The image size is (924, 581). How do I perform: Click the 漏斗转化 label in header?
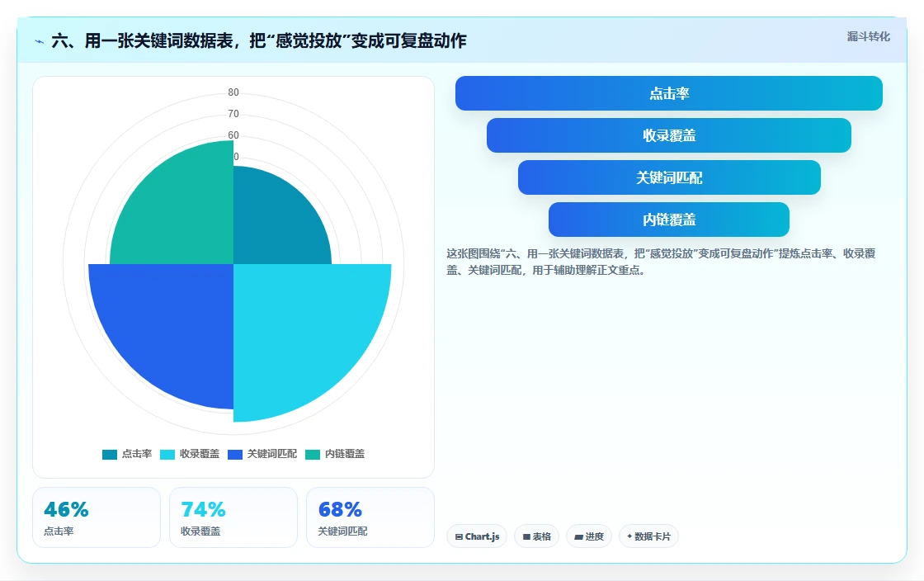[868, 36]
